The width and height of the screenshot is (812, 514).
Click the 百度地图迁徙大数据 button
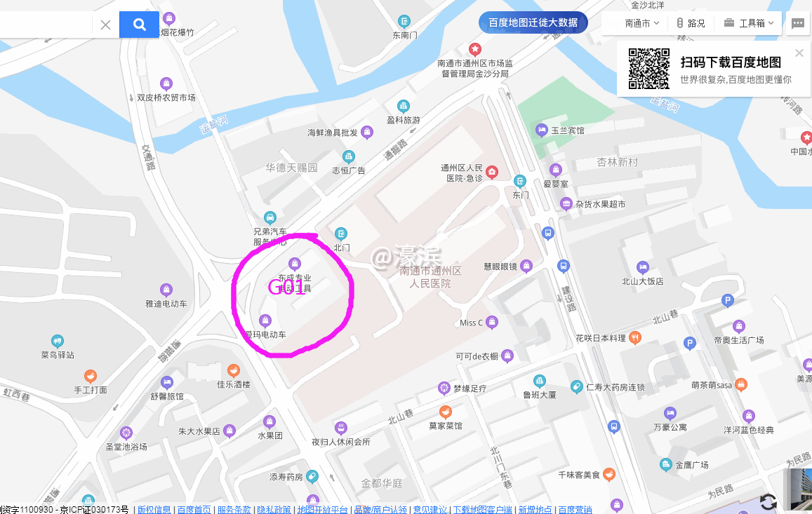pyautogui.click(x=533, y=22)
